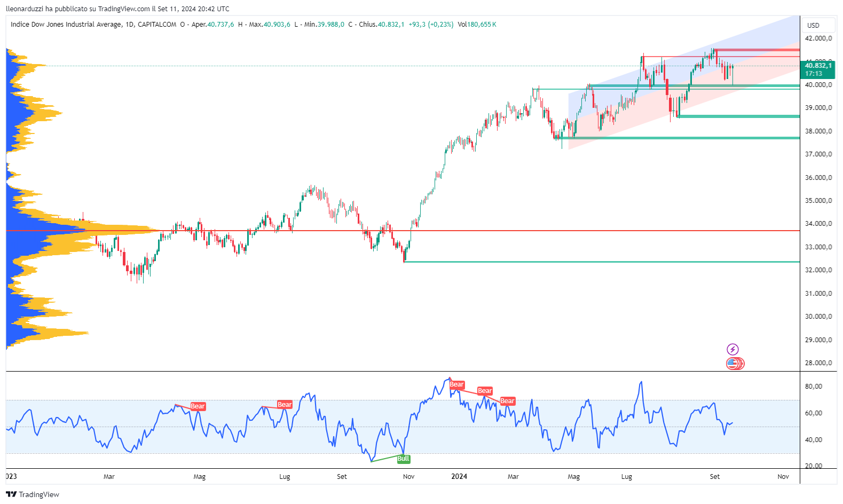Click the Aper. value 40.737,6
The width and height of the screenshot is (843, 504).
coord(220,25)
